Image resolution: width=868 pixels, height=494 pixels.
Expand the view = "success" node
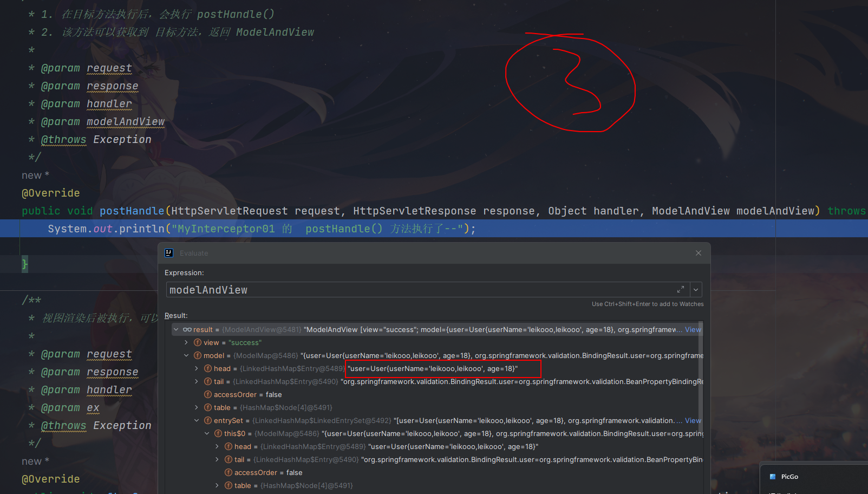186,342
